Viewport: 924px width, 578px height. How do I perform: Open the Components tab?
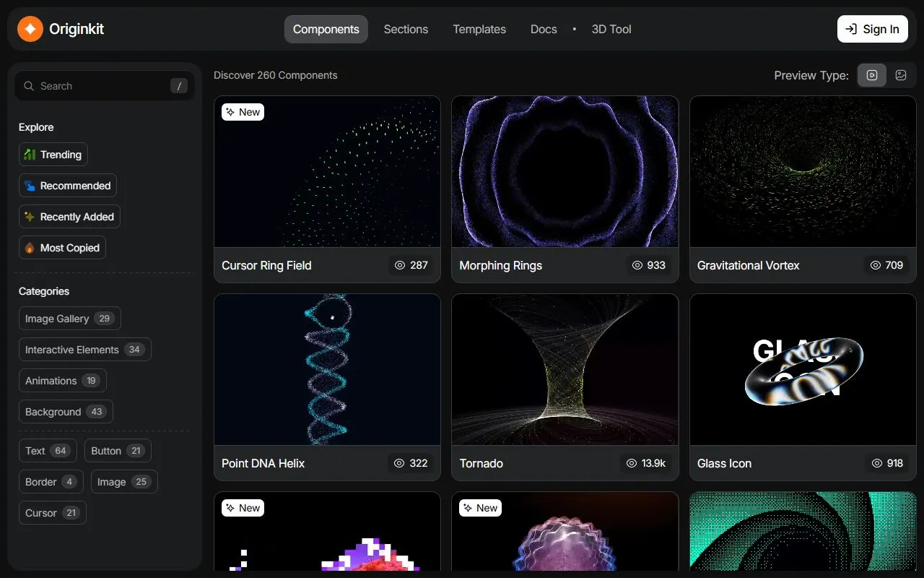pyautogui.click(x=326, y=30)
